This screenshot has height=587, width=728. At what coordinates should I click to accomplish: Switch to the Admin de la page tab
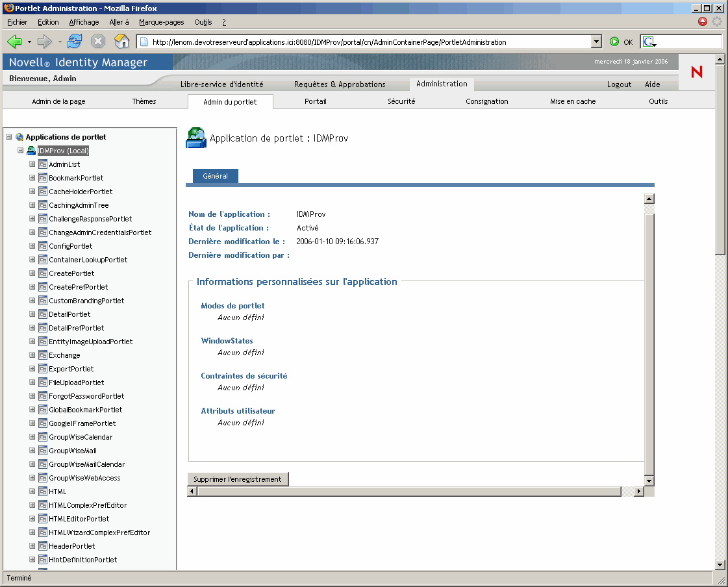tap(58, 101)
